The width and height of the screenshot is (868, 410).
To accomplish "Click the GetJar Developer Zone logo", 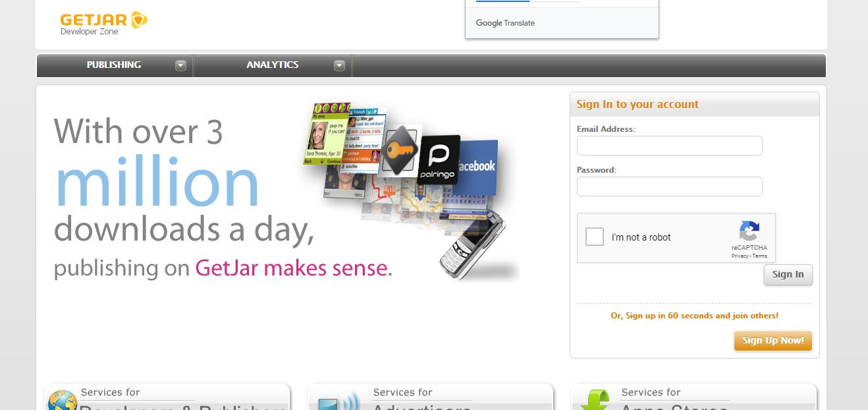I will pos(103,23).
